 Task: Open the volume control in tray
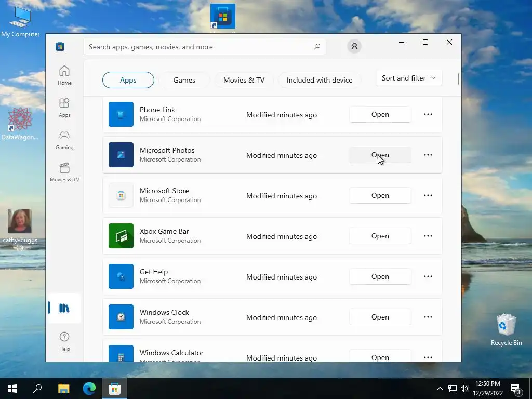point(464,389)
